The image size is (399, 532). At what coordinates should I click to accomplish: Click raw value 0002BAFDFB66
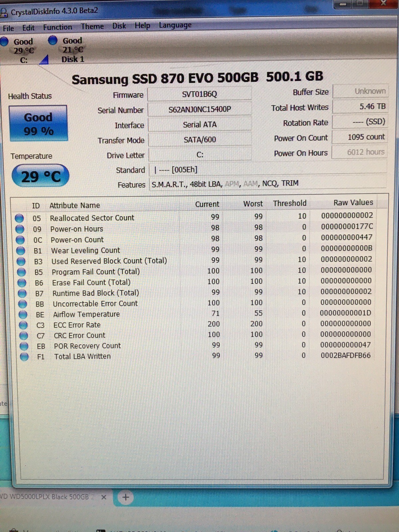[x=345, y=355]
